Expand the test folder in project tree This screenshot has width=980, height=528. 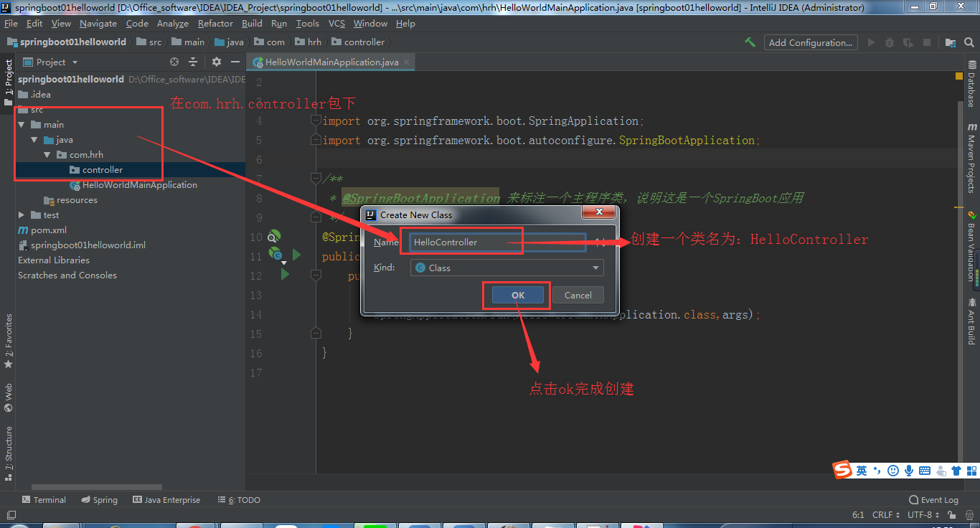point(22,215)
